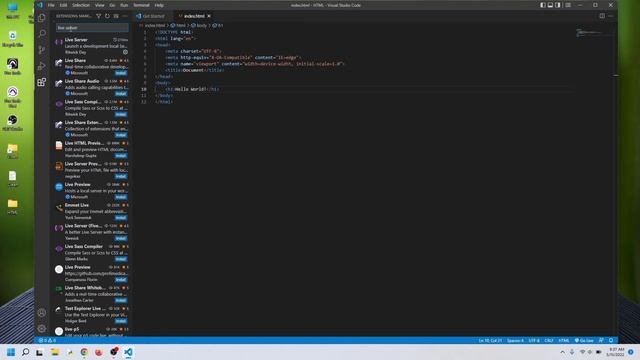Open the Manage gear in the activity bar
This screenshot has height=360, width=640.
point(42,329)
